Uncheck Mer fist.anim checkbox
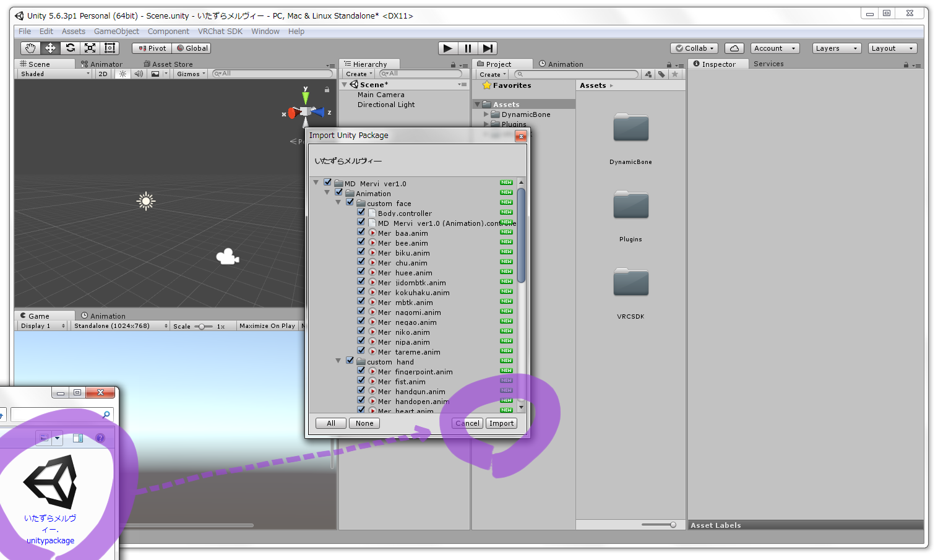Screen dimensions: 938x560 [361, 381]
